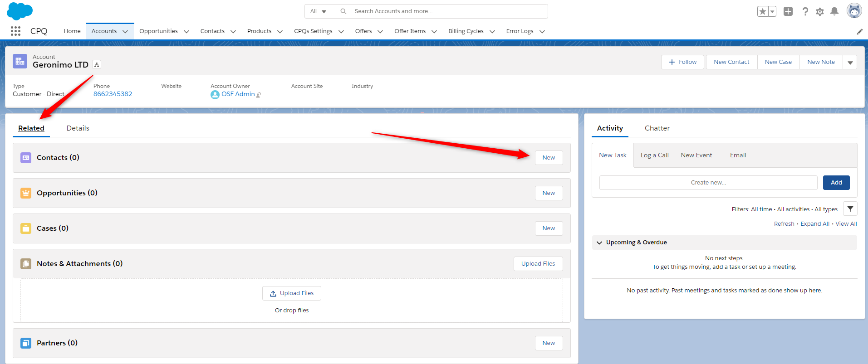
Task: Click New in the Opportunities related list
Action: (549, 193)
